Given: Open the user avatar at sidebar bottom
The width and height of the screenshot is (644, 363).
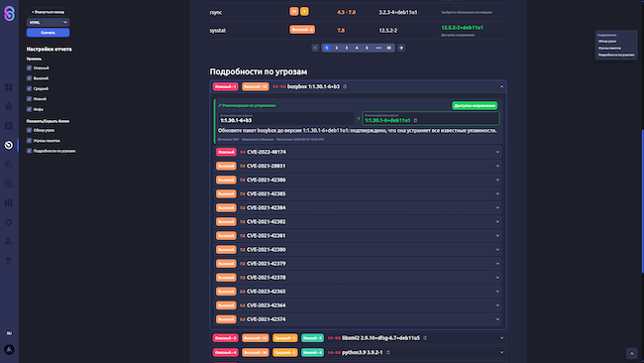Looking at the screenshot, I should click(9, 350).
